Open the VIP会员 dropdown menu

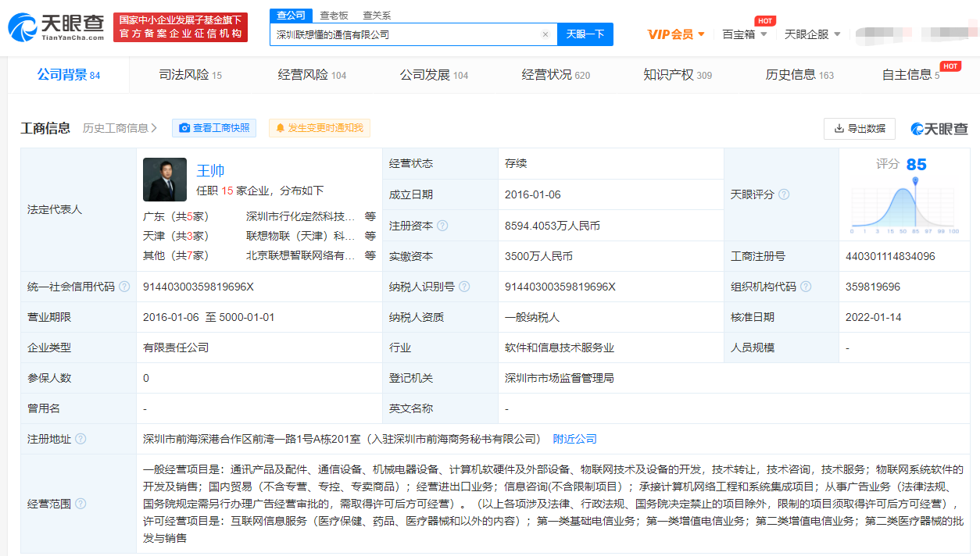(676, 34)
